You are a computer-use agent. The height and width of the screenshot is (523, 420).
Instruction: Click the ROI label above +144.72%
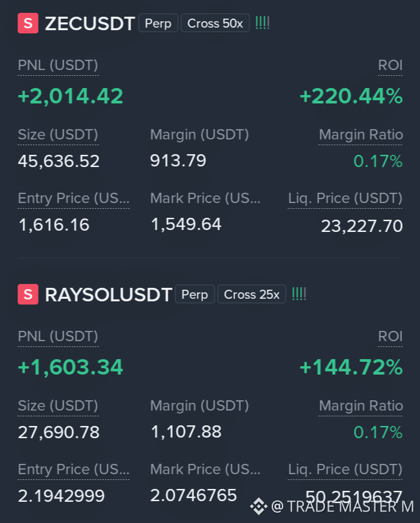tap(390, 337)
